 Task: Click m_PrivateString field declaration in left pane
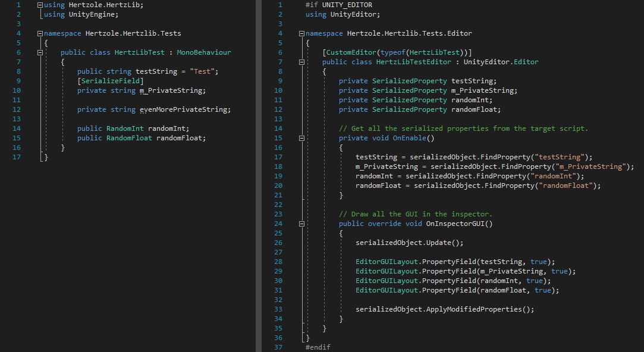(x=172, y=90)
